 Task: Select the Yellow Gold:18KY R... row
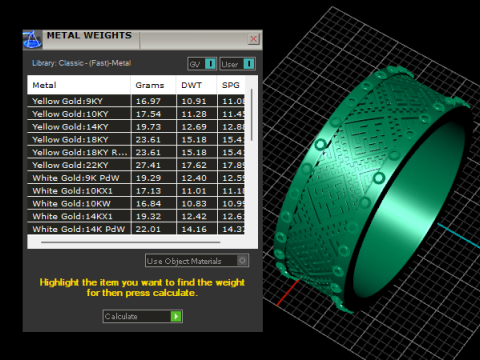point(136,152)
